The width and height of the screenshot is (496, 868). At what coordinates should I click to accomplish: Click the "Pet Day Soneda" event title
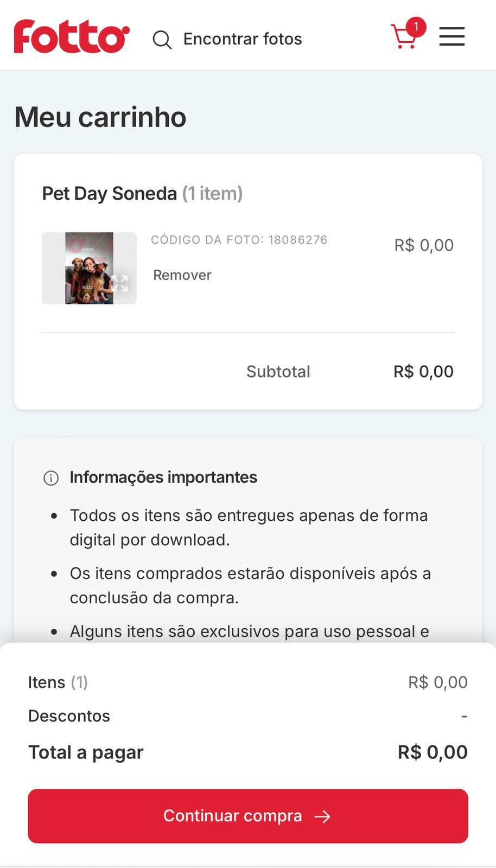point(110,194)
